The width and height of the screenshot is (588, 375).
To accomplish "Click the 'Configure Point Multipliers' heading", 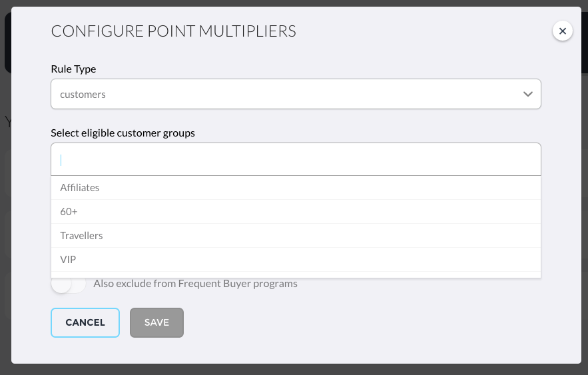I will [x=174, y=31].
